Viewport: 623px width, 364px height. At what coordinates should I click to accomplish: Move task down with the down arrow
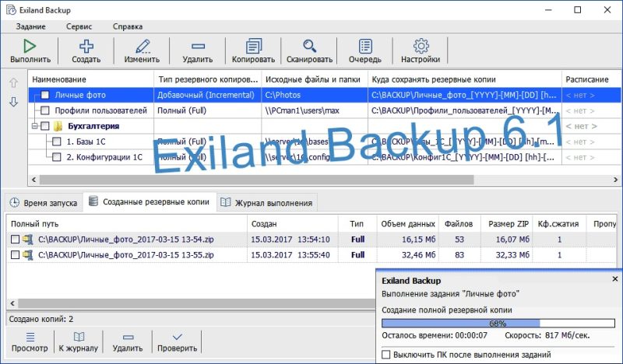[13, 102]
